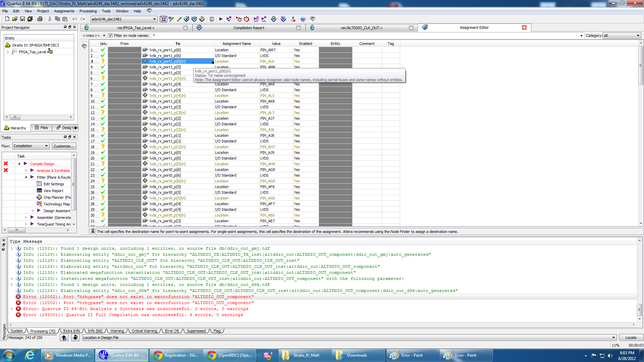The width and height of the screenshot is (644, 362).
Task: Open the Assignments menu
Action: click(64, 11)
